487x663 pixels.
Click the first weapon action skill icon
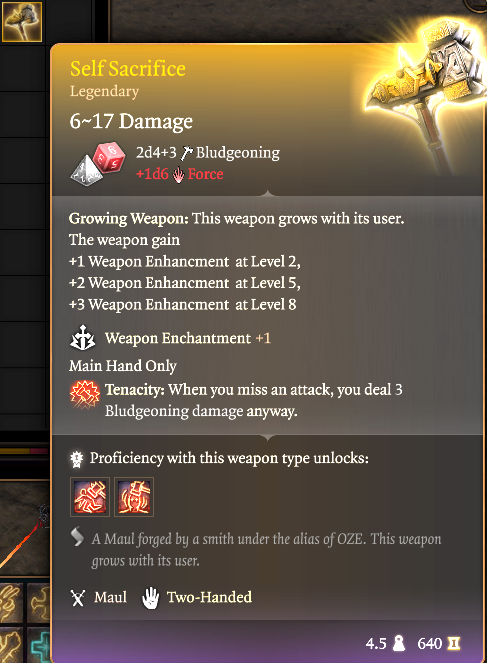[90, 497]
